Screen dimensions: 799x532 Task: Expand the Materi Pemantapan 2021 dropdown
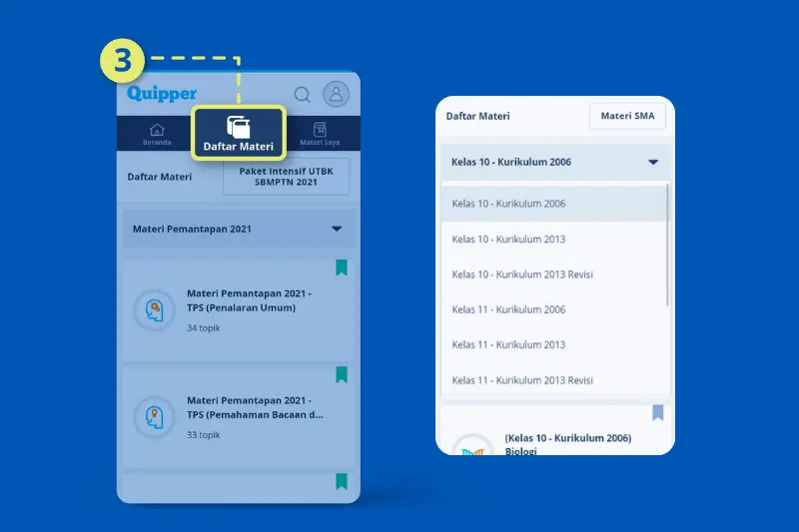[239, 230]
